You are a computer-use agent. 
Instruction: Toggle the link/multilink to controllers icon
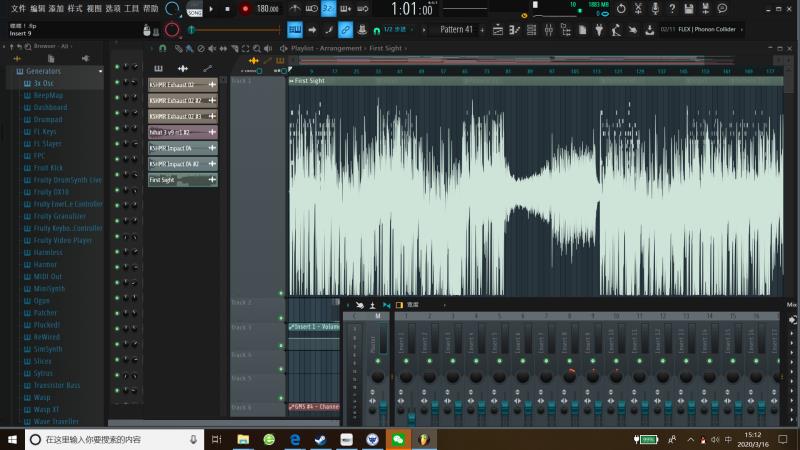345,30
